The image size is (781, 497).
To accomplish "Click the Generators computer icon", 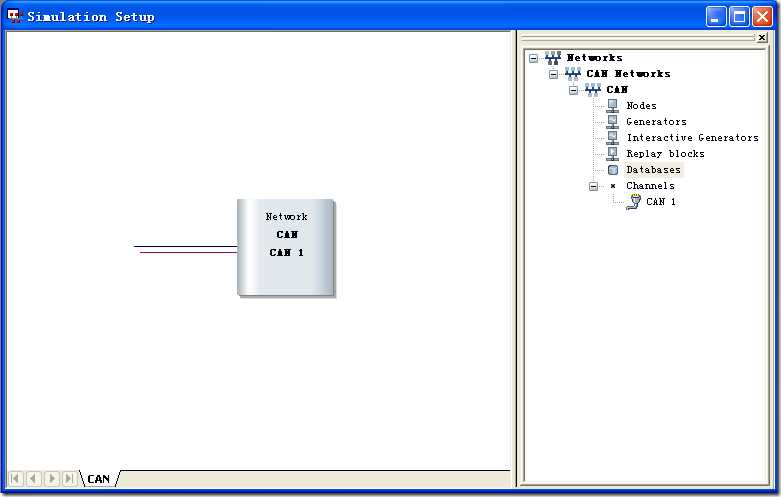I will [x=613, y=122].
